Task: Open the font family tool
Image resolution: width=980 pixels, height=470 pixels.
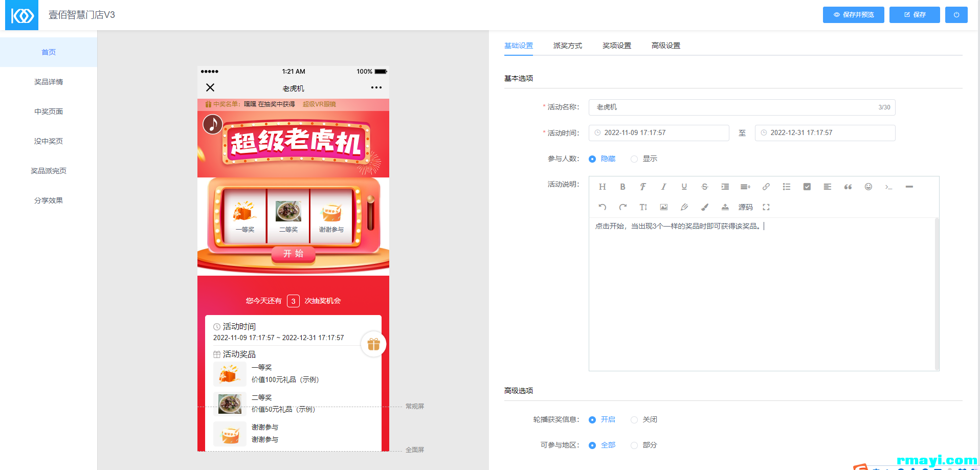Action: (643, 187)
